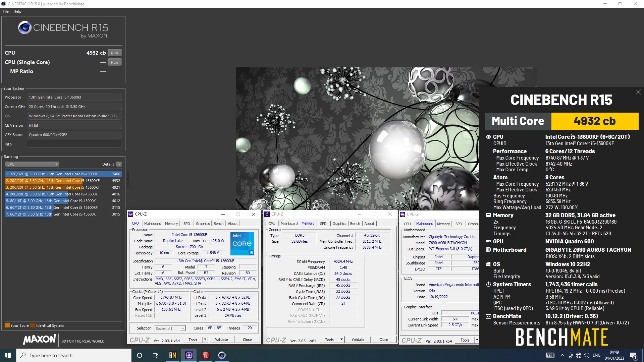Click the rendered benchmark image
Viewport: 644px width, 362px height.
pos(358,139)
